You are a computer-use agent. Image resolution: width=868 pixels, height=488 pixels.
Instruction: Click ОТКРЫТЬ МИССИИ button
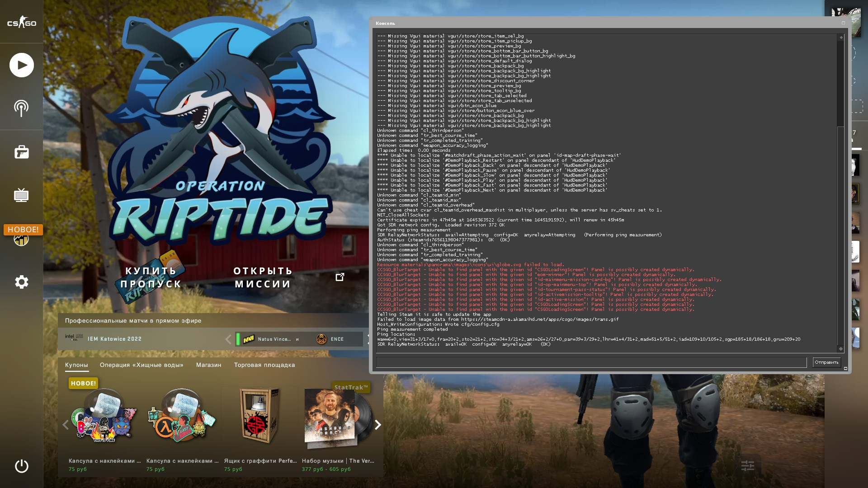(x=263, y=277)
